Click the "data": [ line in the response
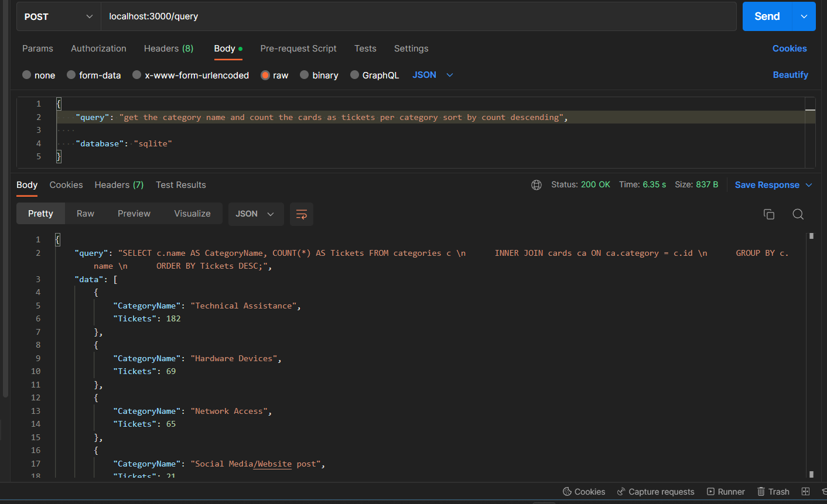 pyautogui.click(x=96, y=279)
